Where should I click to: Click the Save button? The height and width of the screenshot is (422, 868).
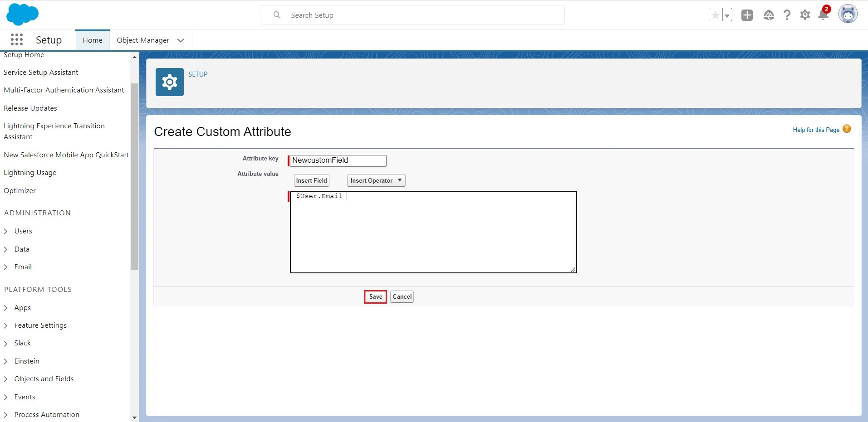tap(375, 296)
